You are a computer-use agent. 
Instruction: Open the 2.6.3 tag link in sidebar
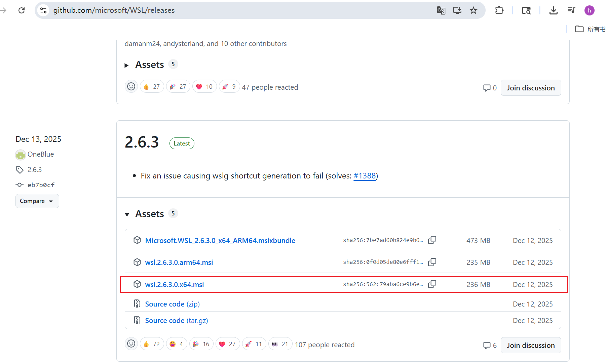click(x=35, y=170)
